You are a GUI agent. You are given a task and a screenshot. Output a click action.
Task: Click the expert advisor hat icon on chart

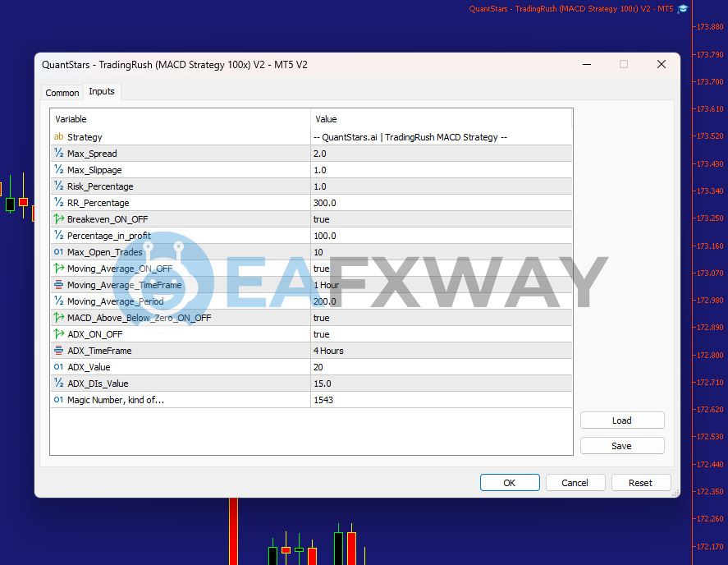click(x=683, y=9)
